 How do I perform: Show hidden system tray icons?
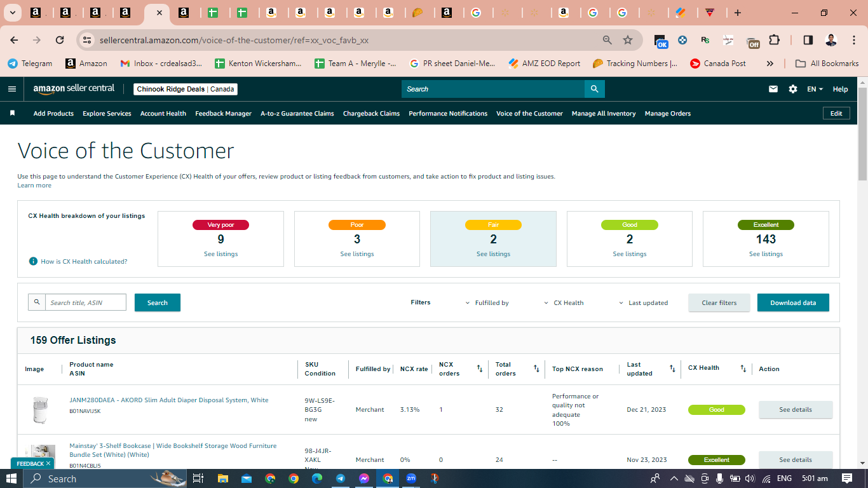coord(674,478)
